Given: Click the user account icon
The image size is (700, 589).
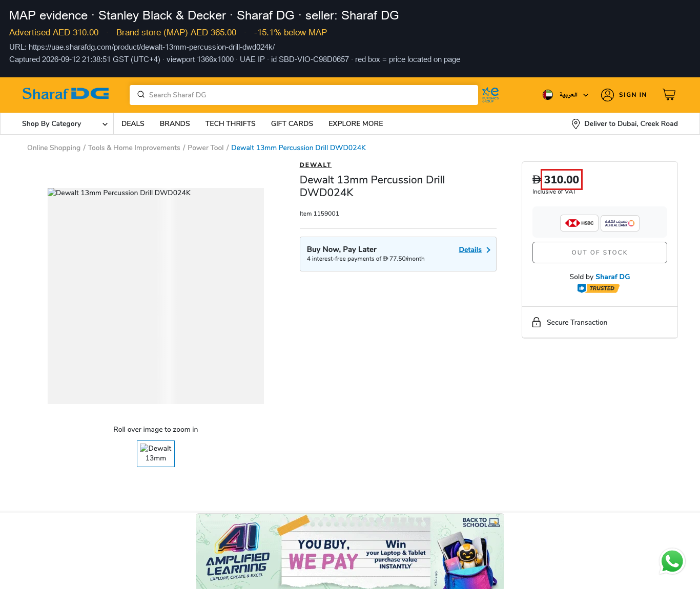Looking at the screenshot, I should [x=607, y=95].
